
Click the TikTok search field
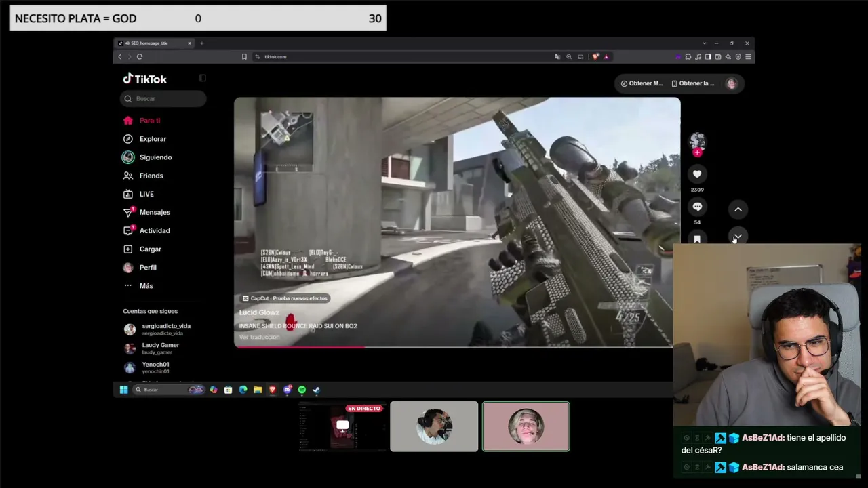point(163,98)
